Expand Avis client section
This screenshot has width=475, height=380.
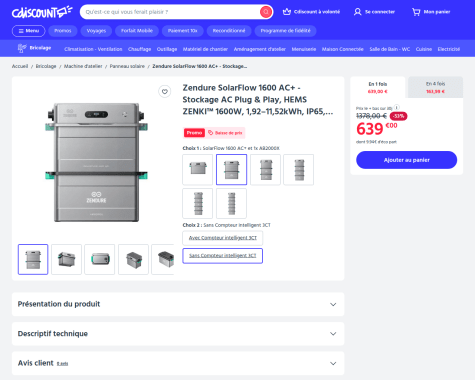click(x=178, y=363)
